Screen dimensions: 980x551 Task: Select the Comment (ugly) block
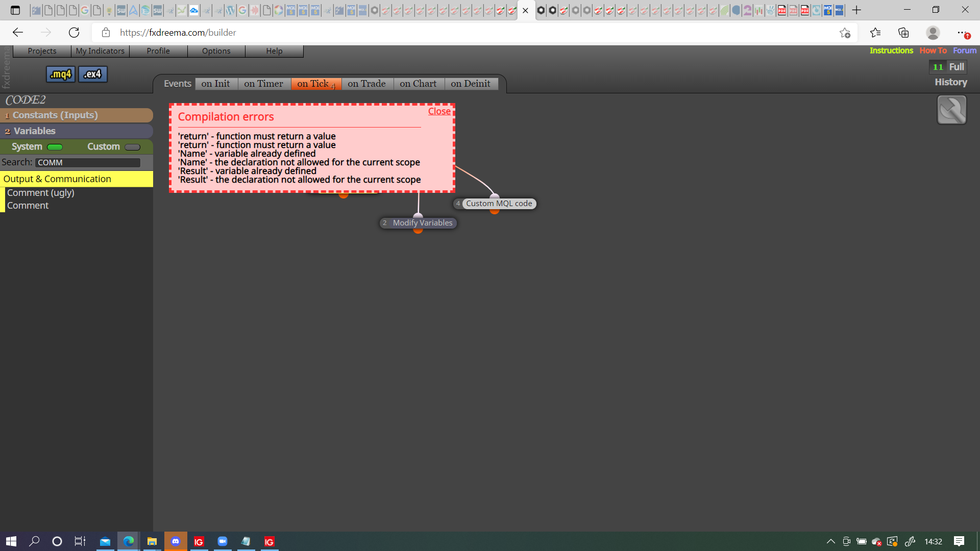[41, 193]
